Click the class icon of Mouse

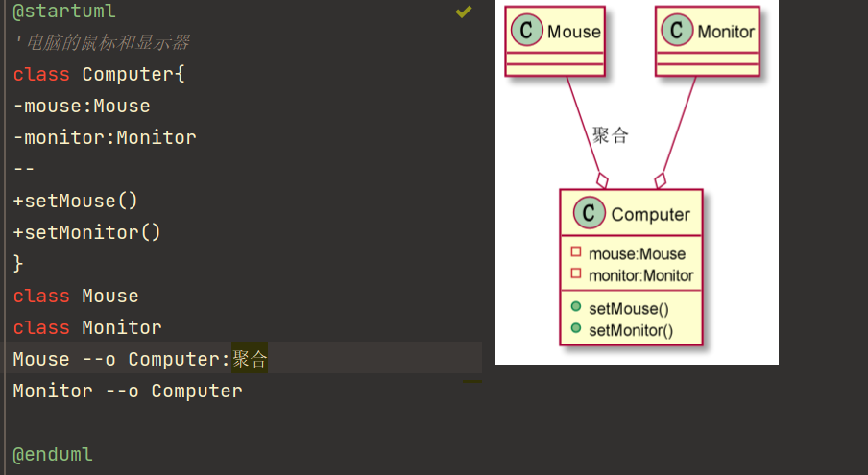click(x=526, y=30)
